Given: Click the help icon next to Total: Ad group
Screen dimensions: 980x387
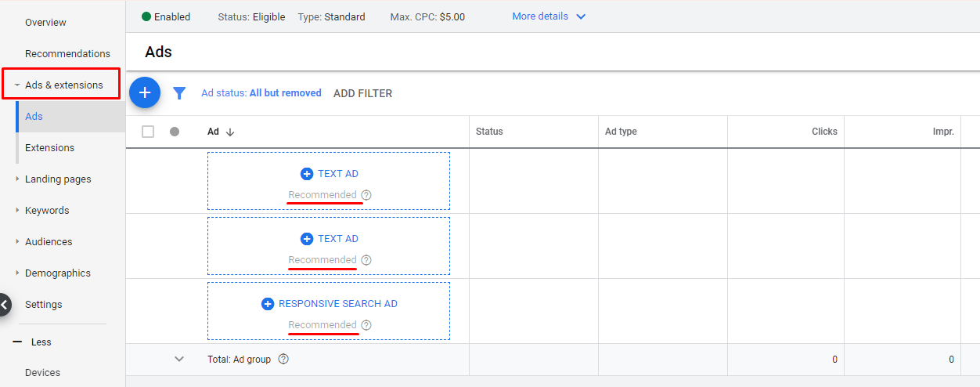Looking at the screenshot, I should pyautogui.click(x=283, y=359).
